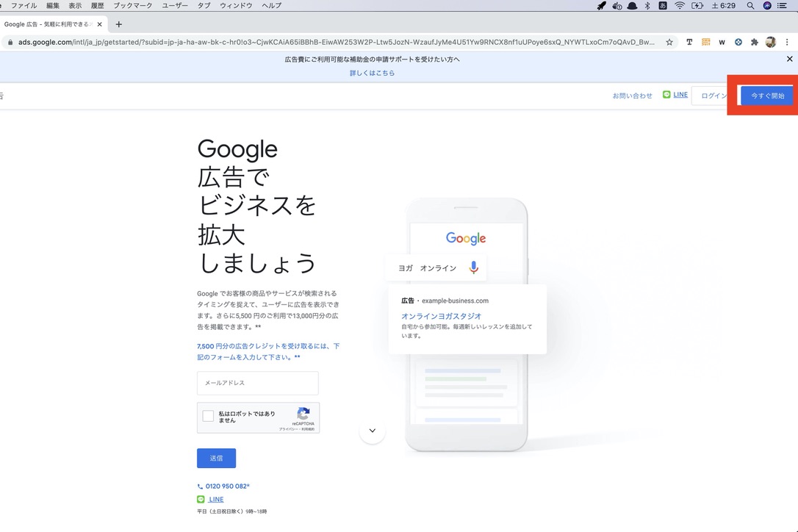Image resolution: width=798 pixels, height=532 pixels.
Task: Open the ブックマーク menu
Action: 132,6
